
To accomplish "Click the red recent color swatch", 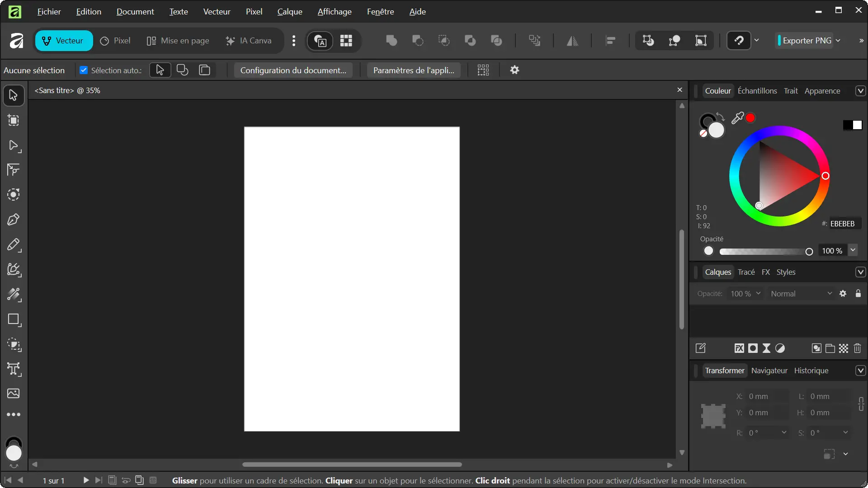I will click(750, 118).
